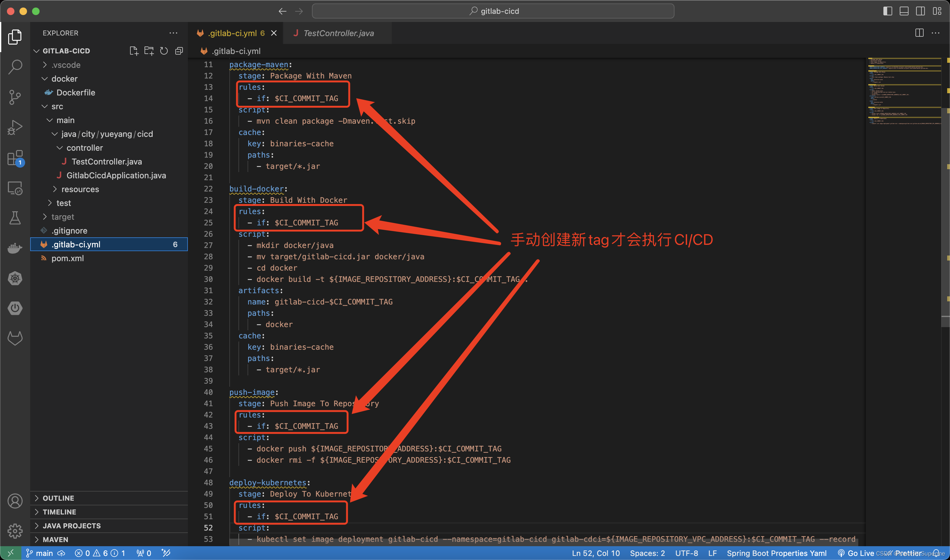Open the Docker view in activity bar

tap(15, 248)
